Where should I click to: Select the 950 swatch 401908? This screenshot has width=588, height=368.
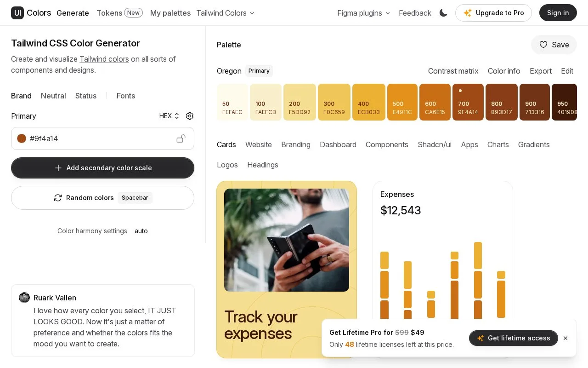pos(564,102)
